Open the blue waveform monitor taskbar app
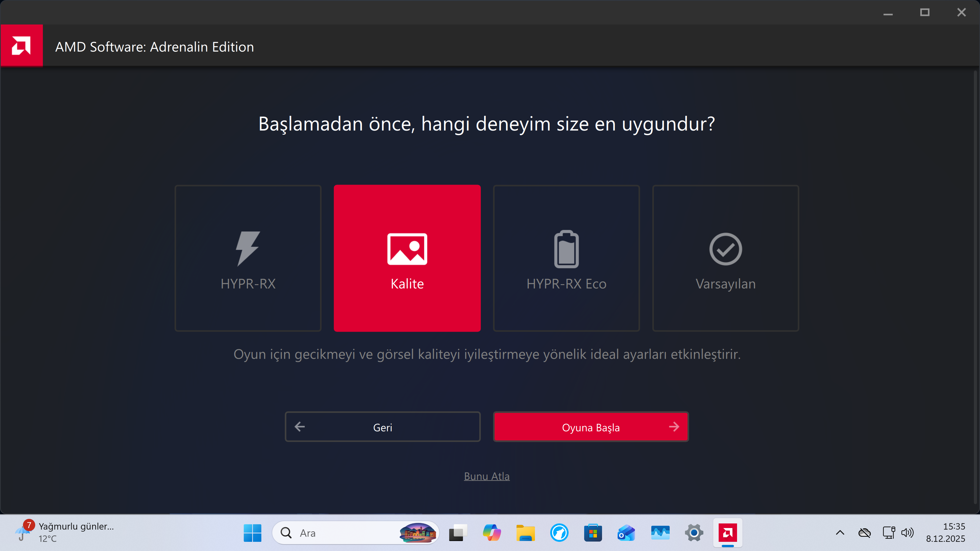This screenshot has height=551, width=980. pos(660,533)
